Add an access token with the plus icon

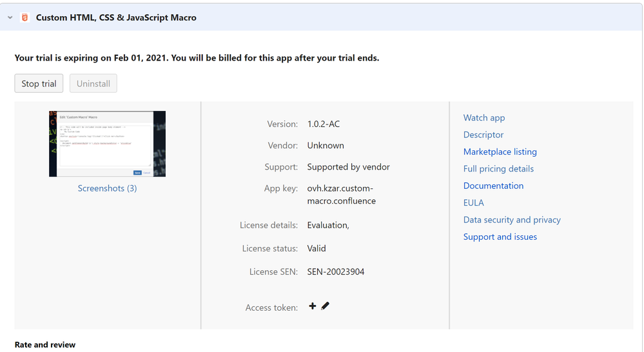pos(313,306)
